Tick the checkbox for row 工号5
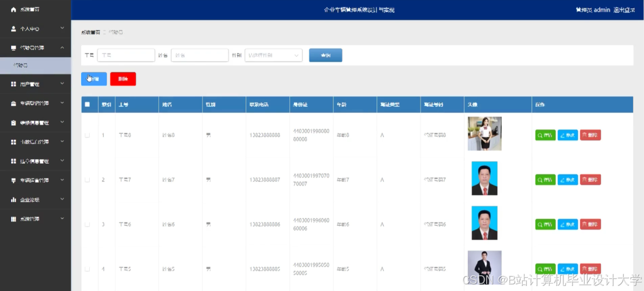 pyautogui.click(x=87, y=269)
